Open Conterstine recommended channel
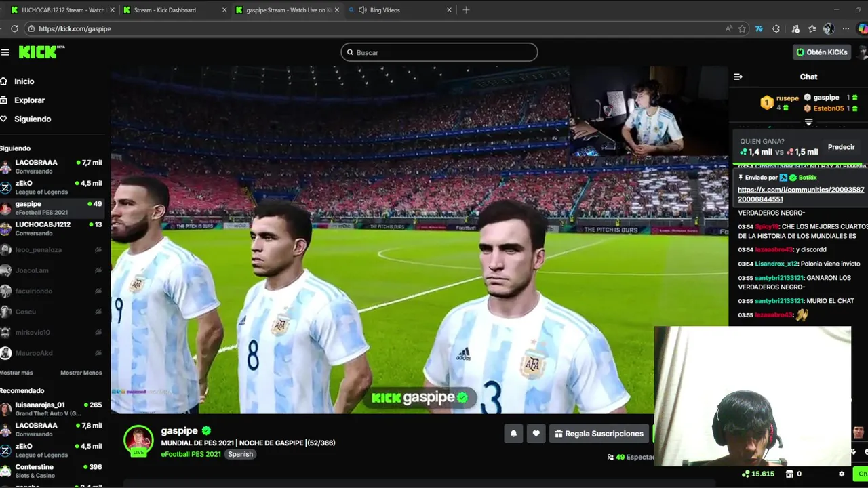 coord(52,471)
